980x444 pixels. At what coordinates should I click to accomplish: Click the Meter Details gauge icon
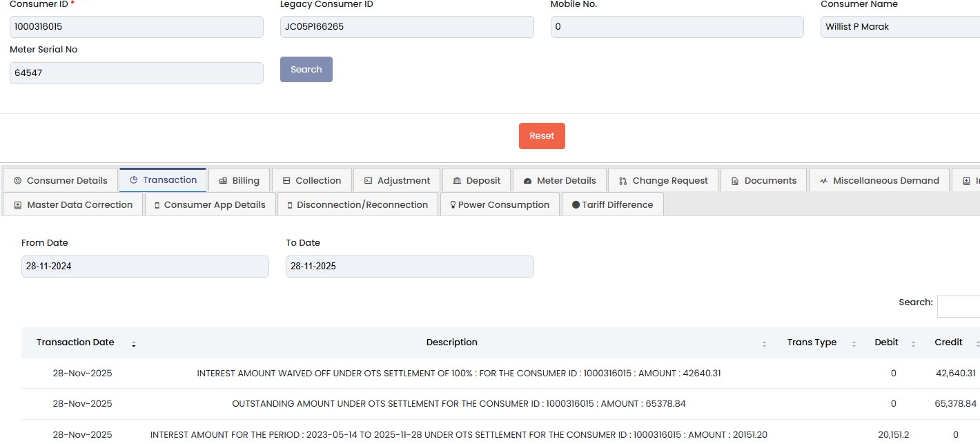(527, 181)
